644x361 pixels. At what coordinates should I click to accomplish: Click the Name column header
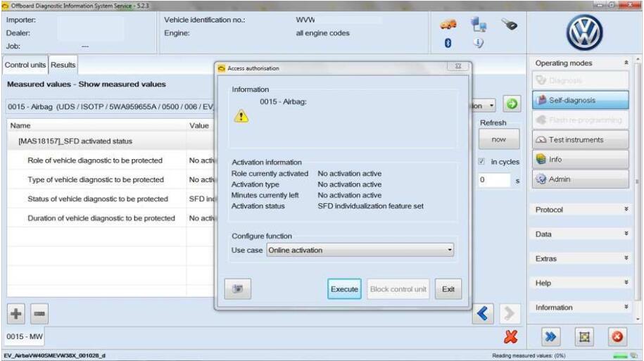[x=96, y=126]
